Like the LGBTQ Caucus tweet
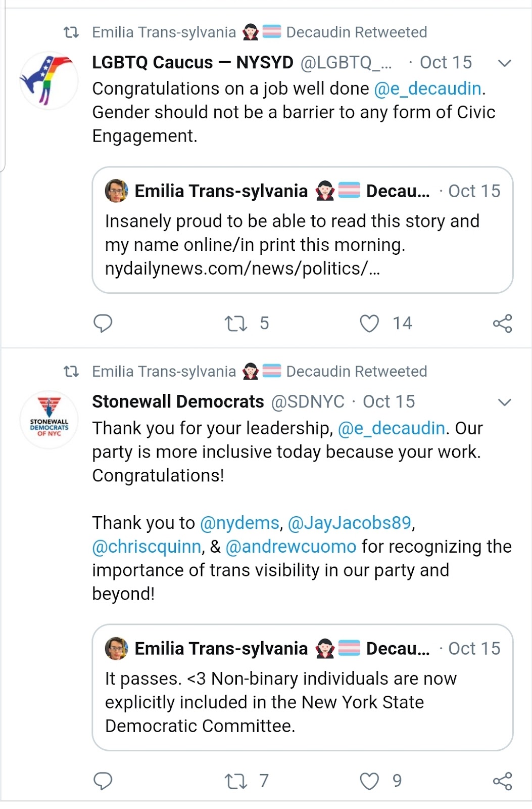The width and height of the screenshot is (532, 809). tap(369, 324)
